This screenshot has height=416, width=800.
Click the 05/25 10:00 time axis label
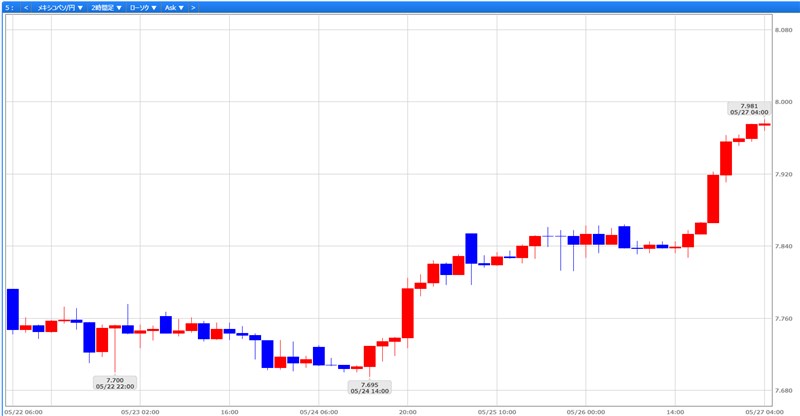click(496, 410)
